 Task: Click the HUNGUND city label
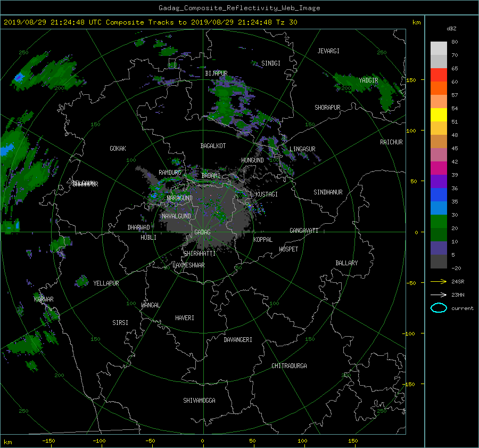252,160
